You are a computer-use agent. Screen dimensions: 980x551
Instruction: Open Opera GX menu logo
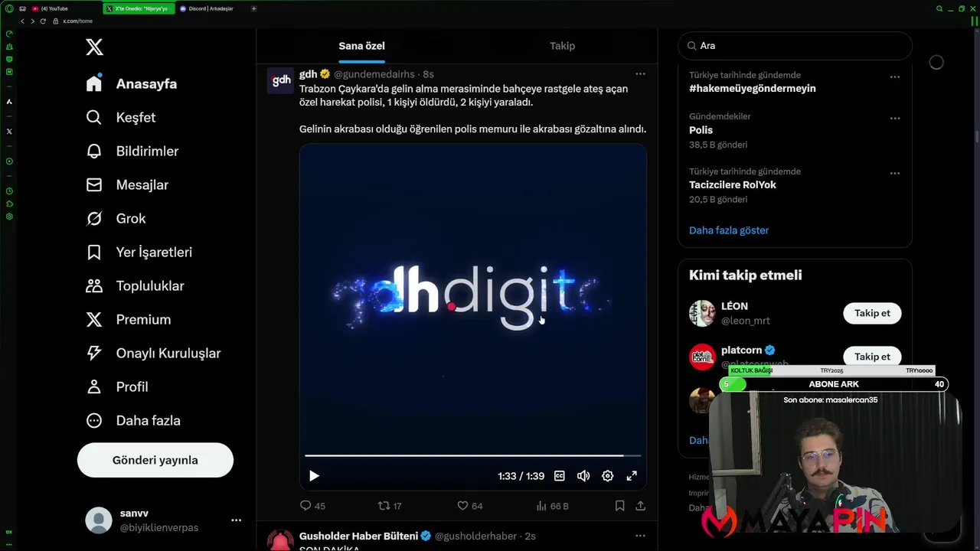pos(9,8)
